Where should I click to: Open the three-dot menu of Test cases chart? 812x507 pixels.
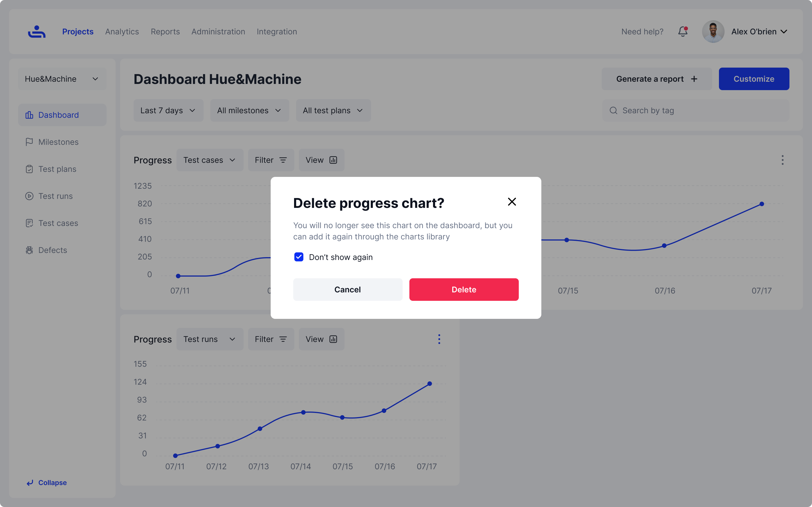pos(782,160)
